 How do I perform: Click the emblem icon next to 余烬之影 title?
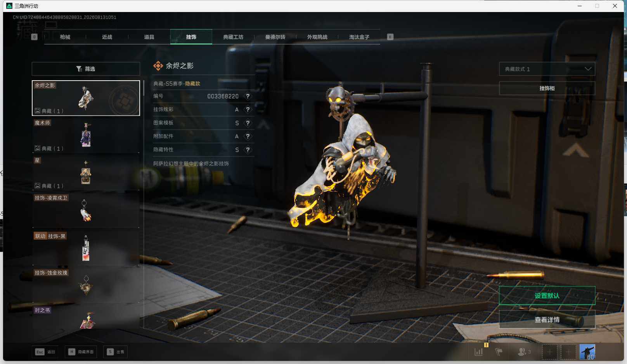158,66
